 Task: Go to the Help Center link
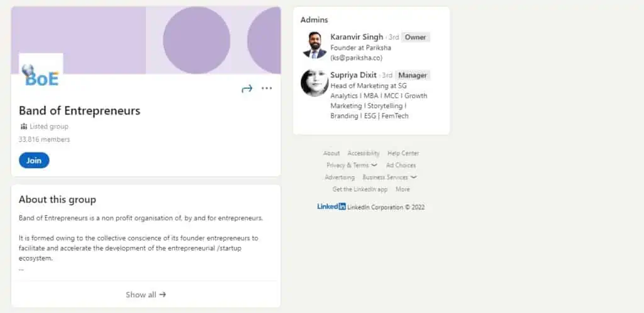[403, 153]
